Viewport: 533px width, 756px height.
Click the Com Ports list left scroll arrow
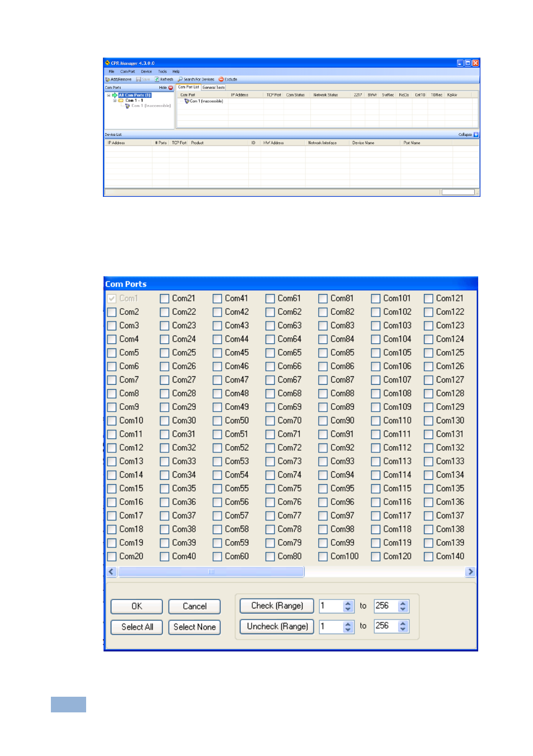pos(111,571)
